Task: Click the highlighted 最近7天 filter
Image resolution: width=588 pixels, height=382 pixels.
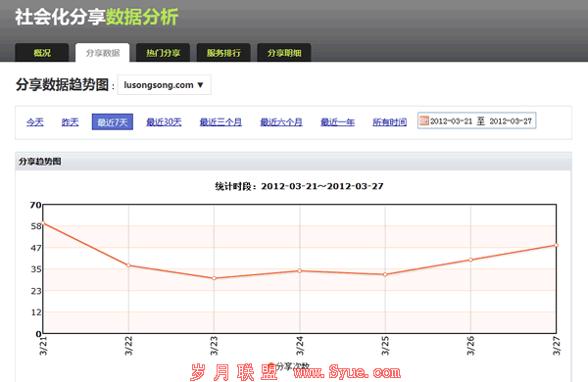Action: [x=113, y=122]
